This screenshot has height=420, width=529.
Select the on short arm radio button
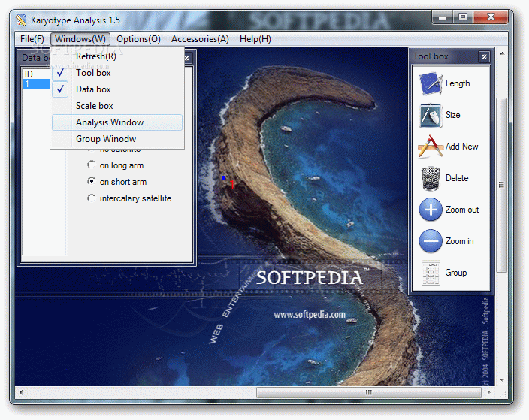coord(91,181)
